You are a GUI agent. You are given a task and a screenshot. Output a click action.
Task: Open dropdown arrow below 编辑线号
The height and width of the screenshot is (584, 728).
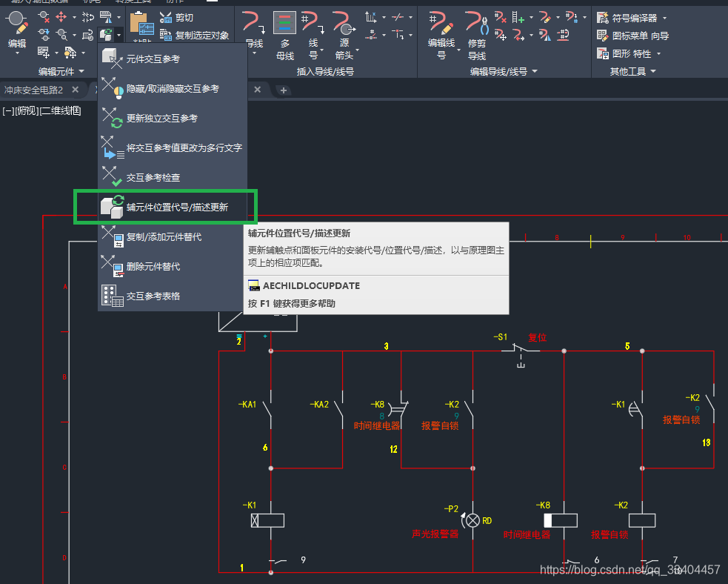tap(458, 50)
